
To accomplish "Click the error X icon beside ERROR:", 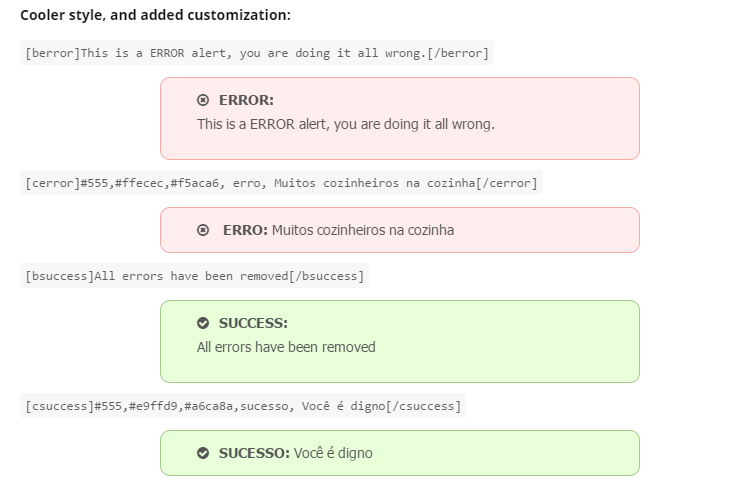I will pyautogui.click(x=203, y=100).
